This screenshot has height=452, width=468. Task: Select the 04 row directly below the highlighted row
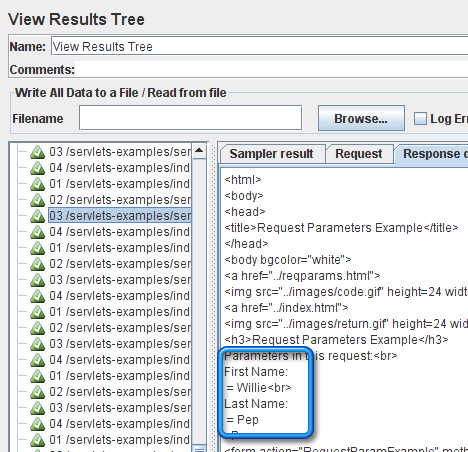click(120, 232)
